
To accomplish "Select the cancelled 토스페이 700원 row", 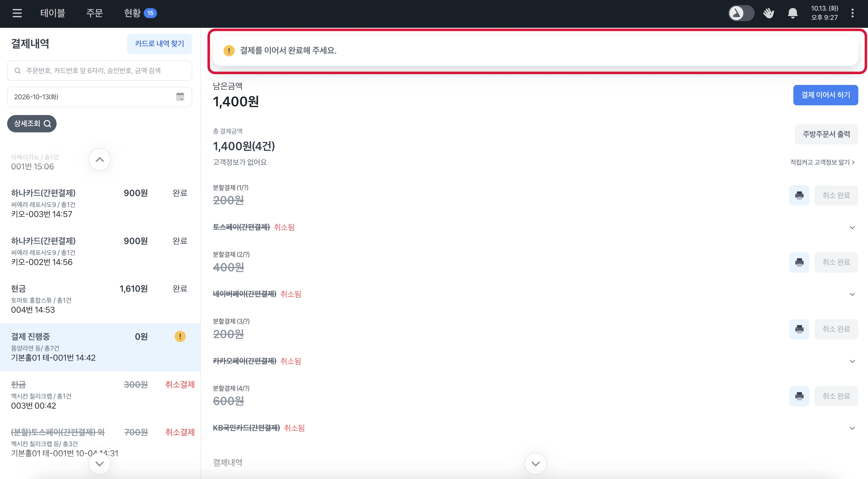I will (100, 443).
